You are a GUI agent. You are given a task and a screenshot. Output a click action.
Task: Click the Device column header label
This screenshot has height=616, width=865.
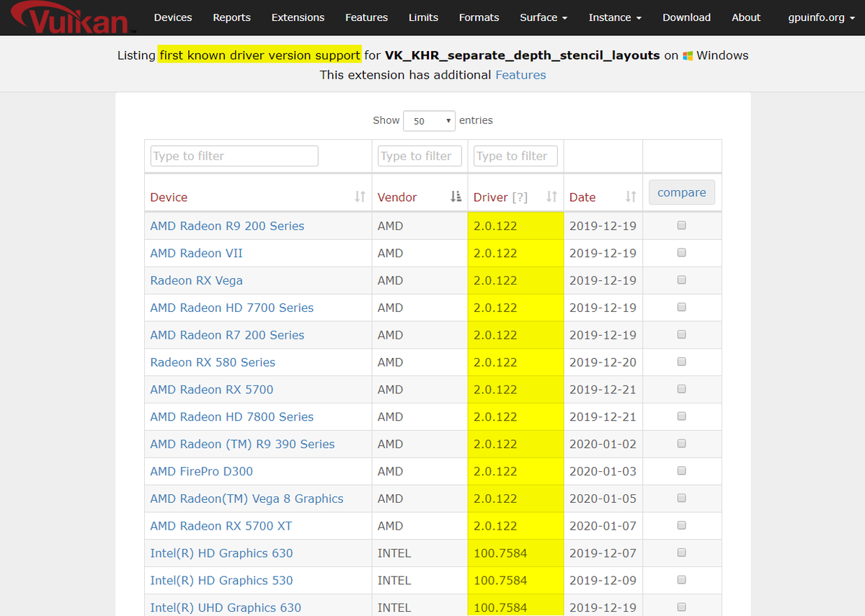click(x=169, y=197)
